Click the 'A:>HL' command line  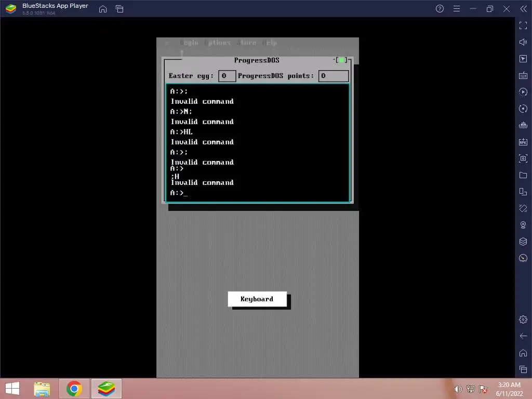181,132
